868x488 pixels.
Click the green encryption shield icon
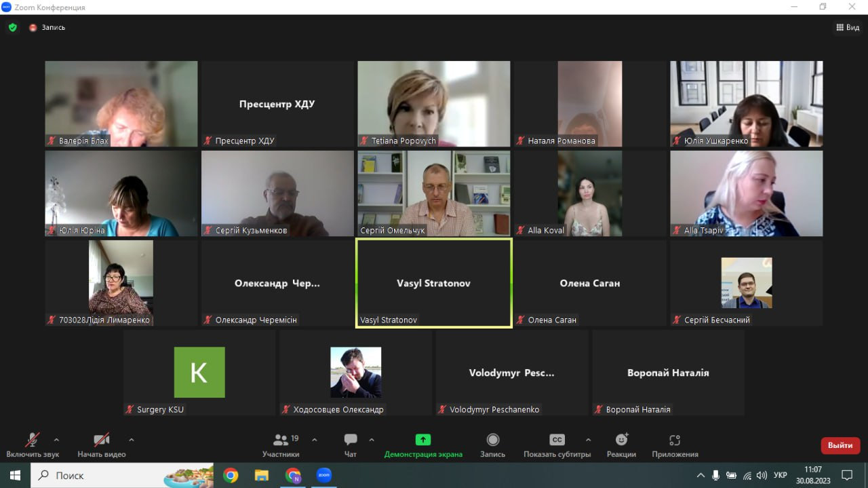tap(12, 28)
